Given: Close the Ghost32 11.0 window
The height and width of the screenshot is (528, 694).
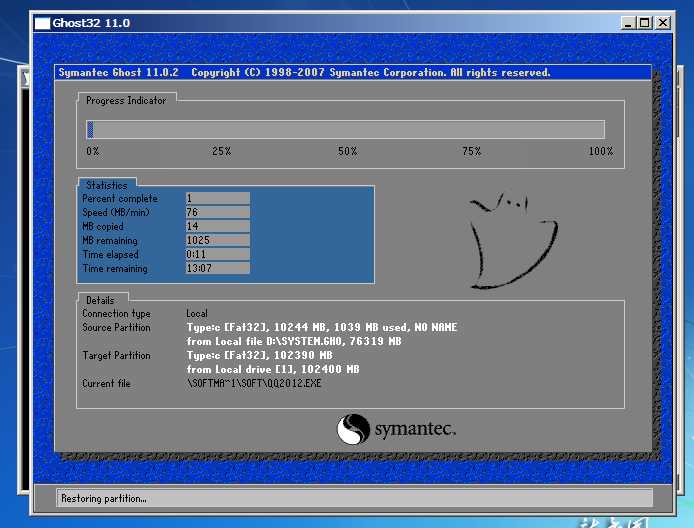Looking at the screenshot, I should (663, 23).
